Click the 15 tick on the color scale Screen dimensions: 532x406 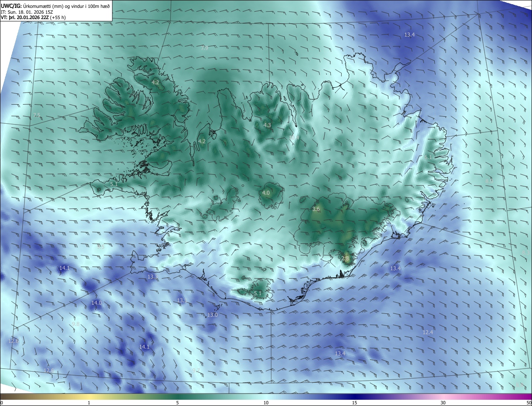pyautogui.click(x=355, y=403)
